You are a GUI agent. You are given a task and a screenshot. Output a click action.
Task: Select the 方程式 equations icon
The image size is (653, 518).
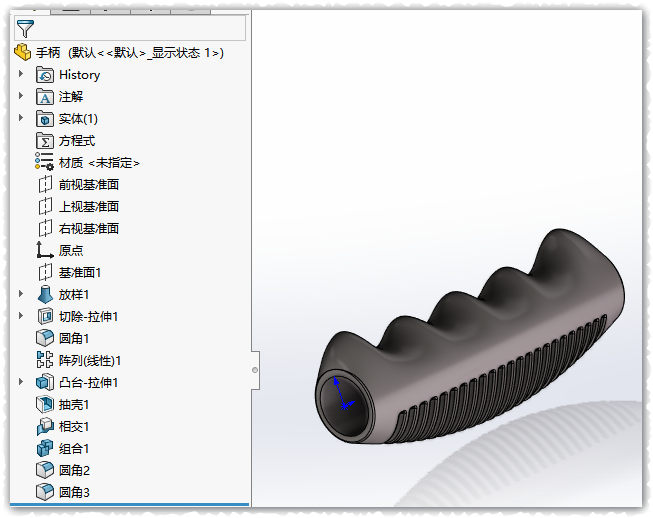click(x=45, y=141)
